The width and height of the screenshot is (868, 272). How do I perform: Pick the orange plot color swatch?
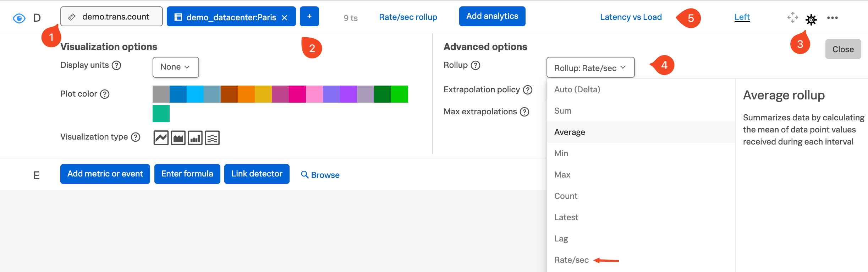point(246,94)
